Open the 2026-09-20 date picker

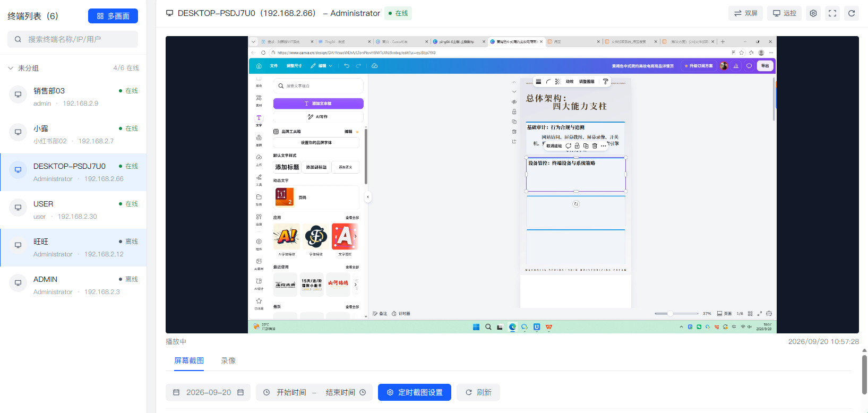pyautogui.click(x=208, y=392)
